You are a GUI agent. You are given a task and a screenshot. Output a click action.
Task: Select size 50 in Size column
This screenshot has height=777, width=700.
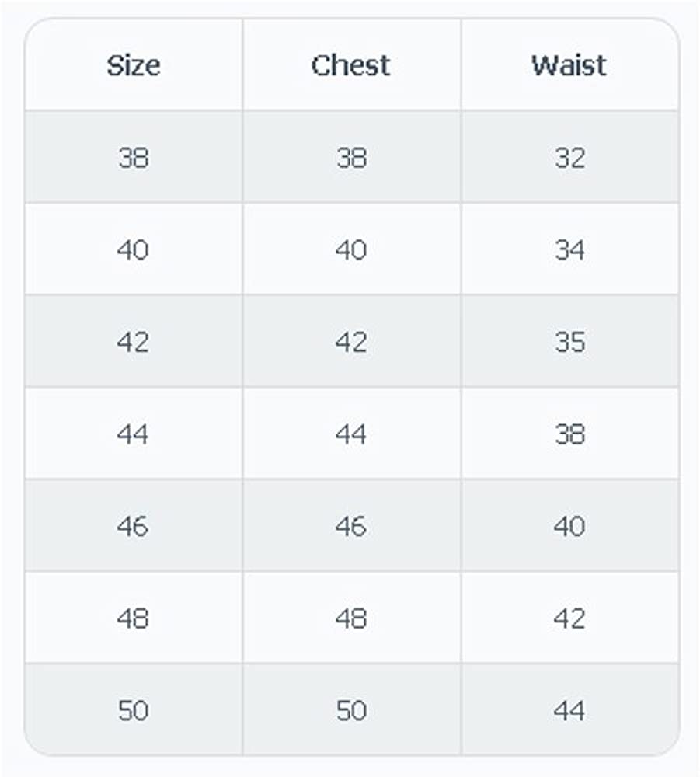pos(133,710)
